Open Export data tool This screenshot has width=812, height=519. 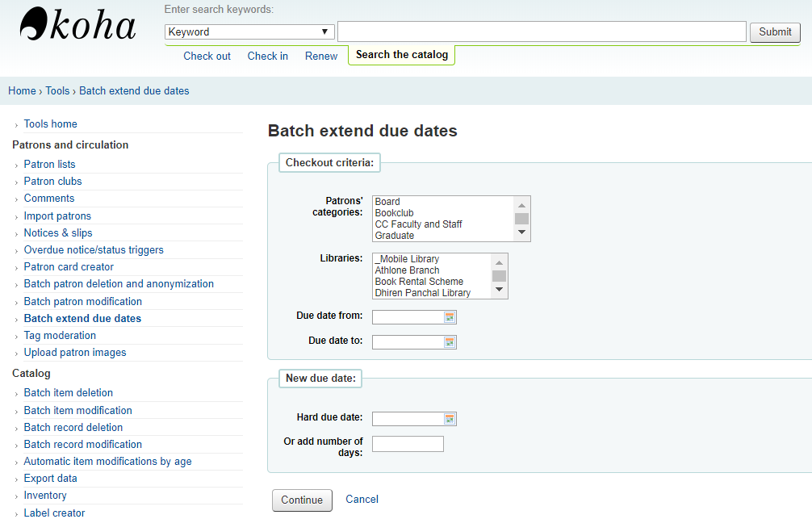tap(50, 479)
